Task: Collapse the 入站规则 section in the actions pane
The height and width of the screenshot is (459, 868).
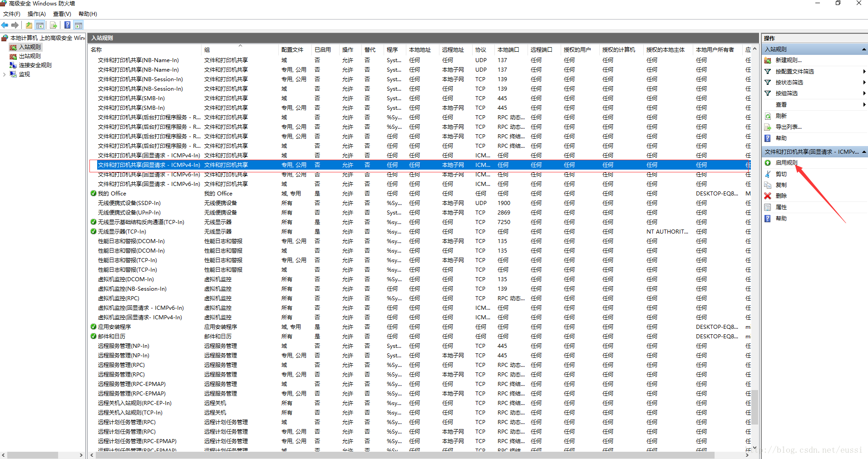Action: [x=863, y=49]
